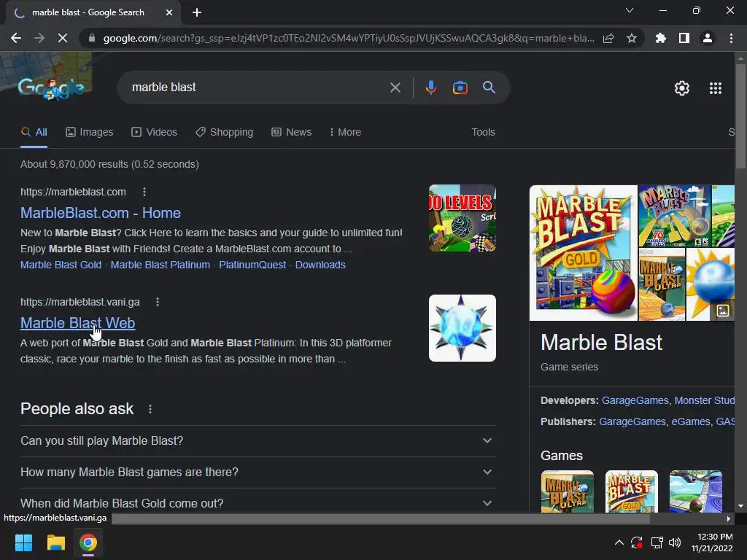Open Downloads sitelink
Viewport: 747px width, 560px height.
pyautogui.click(x=320, y=265)
